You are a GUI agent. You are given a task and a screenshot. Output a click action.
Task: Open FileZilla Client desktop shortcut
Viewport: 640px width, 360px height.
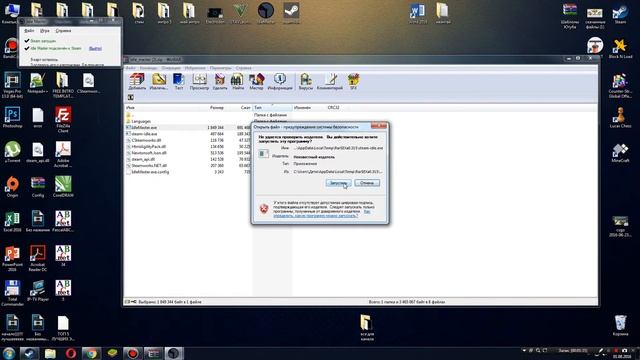click(63, 119)
